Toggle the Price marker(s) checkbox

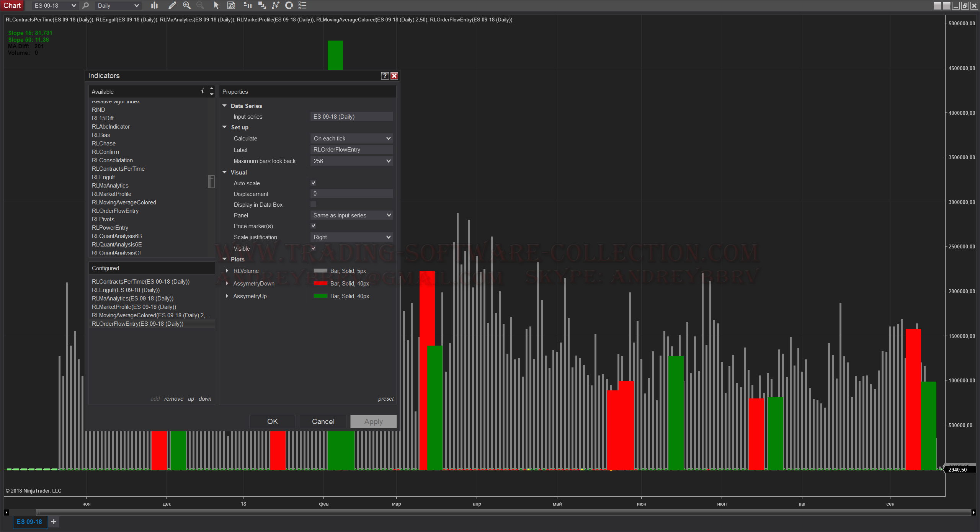pos(313,226)
